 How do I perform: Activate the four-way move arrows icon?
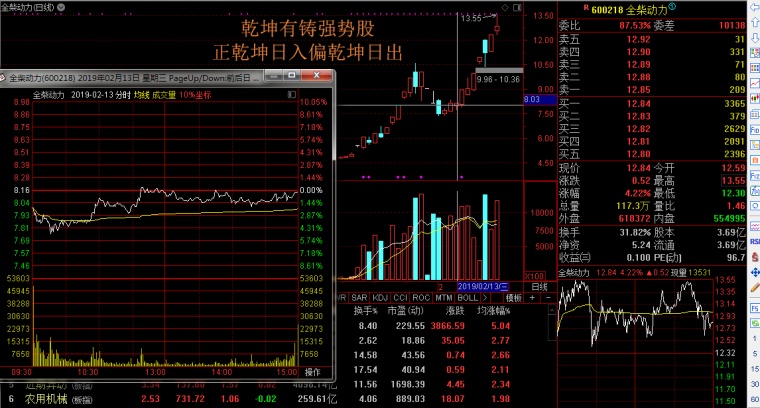point(755,273)
